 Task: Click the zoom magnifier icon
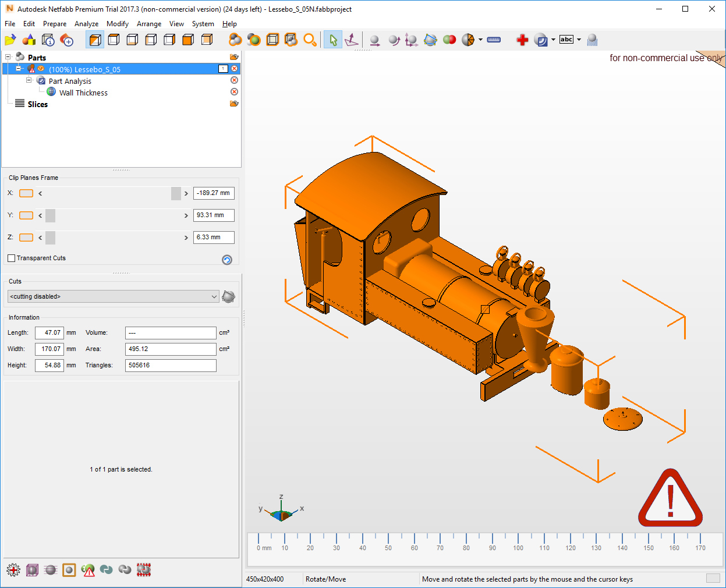pyautogui.click(x=310, y=40)
